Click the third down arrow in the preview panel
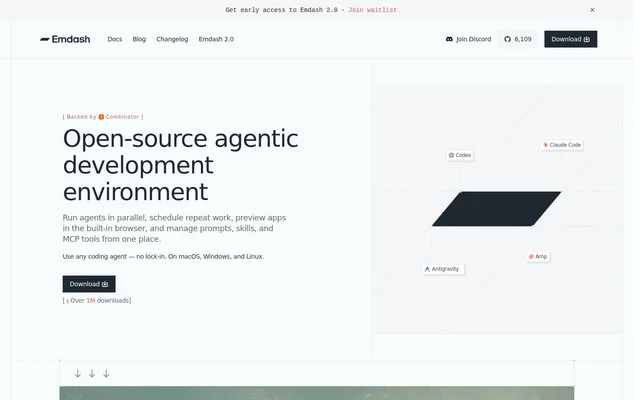Screen dimensions: 640x400 pyautogui.click(x=106, y=373)
